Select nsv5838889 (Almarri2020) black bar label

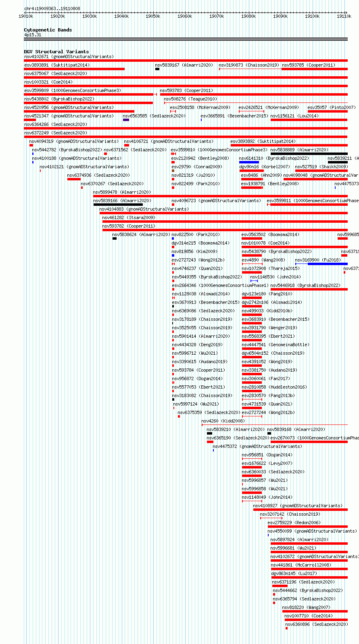(299, 150)
